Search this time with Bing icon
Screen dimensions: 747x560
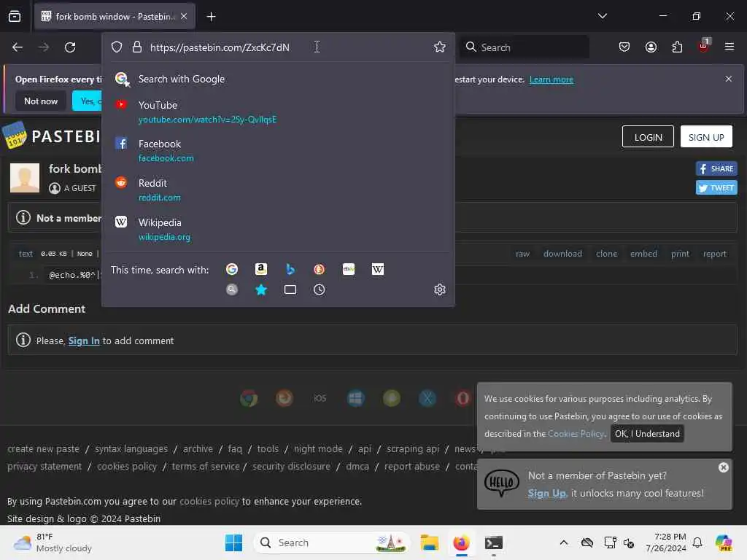click(x=290, y=269)
